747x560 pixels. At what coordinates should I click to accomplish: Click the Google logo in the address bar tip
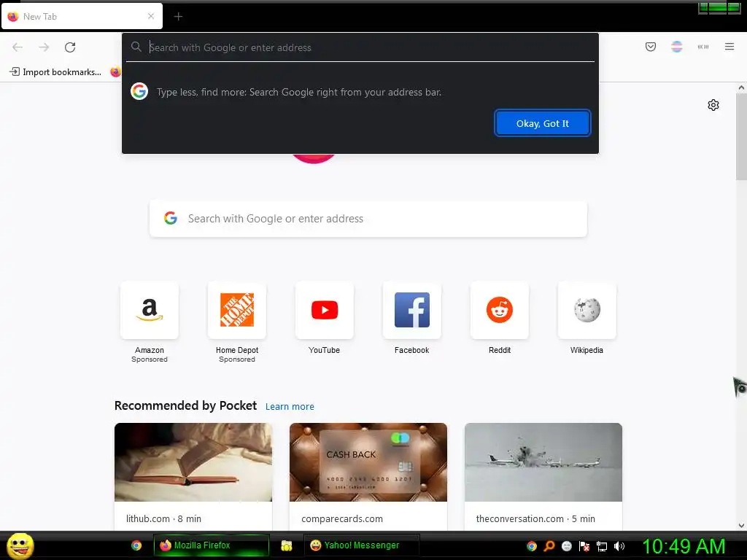(x=139, y=91)
